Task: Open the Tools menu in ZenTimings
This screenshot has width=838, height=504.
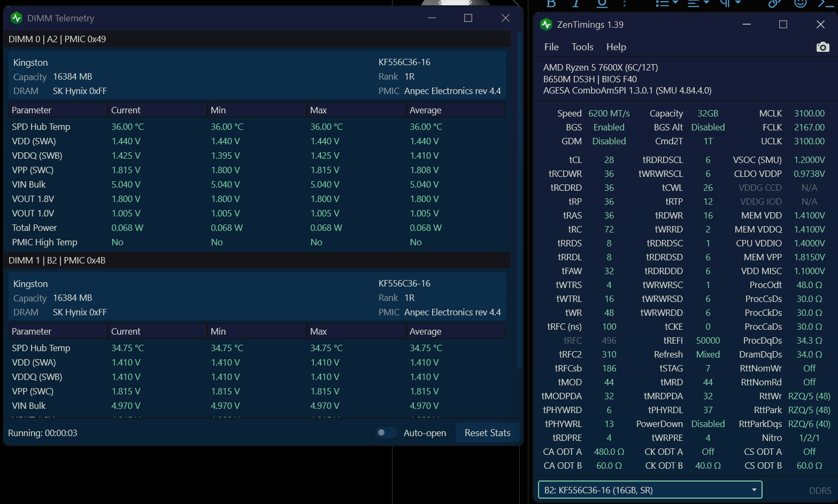Action: 582,47
